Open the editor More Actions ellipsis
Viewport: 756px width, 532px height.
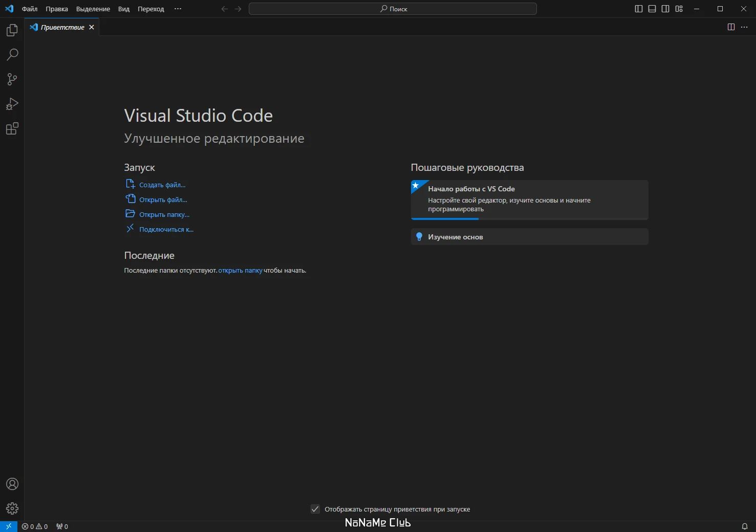pos(744,27)
